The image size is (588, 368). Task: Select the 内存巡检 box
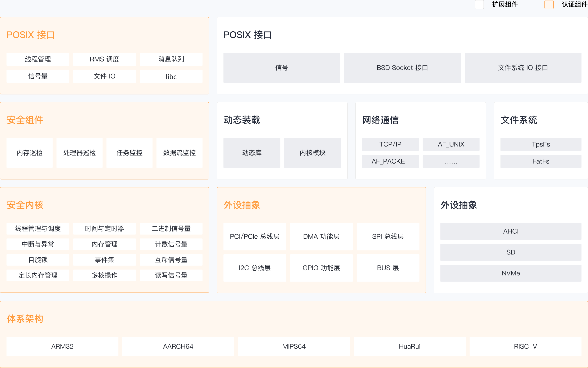click(x=30, y=153)
